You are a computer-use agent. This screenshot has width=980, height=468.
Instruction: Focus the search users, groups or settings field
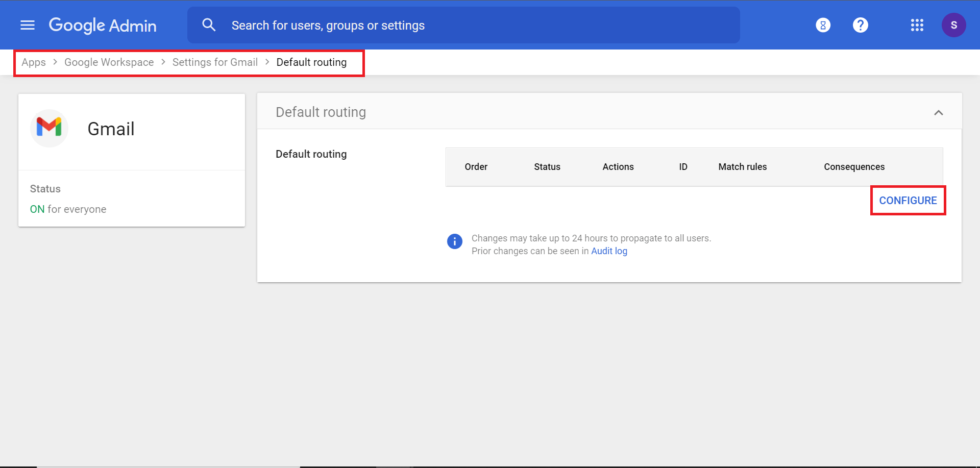click(x=463, y=25)
